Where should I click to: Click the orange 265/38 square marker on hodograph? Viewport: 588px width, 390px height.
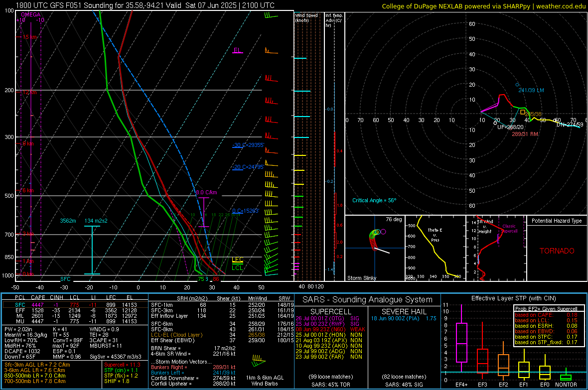tap(523, 112)
